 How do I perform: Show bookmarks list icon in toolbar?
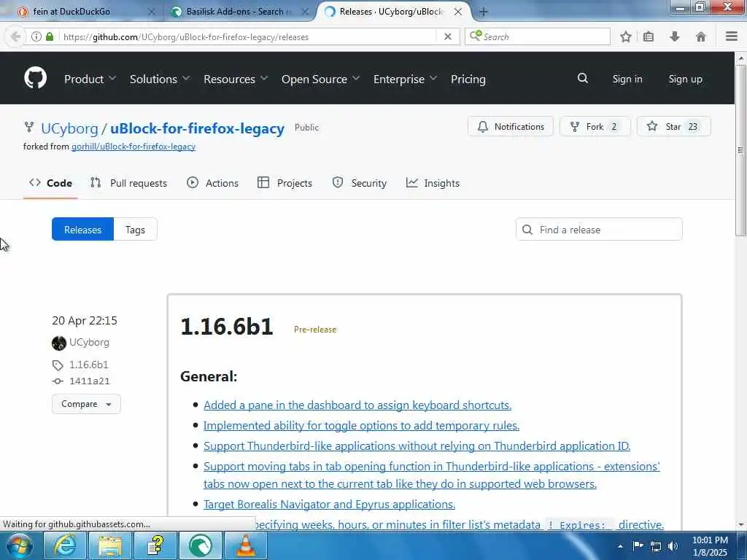649,36
